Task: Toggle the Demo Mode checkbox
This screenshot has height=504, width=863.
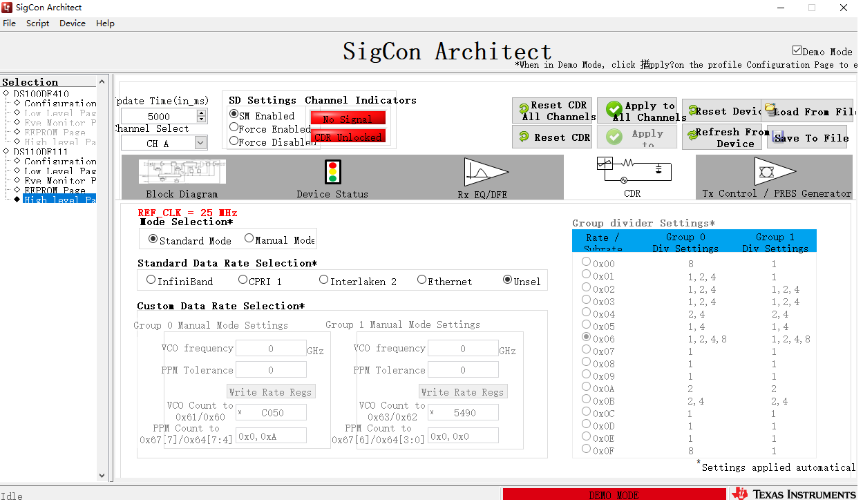Action: [x=797, y=51]
